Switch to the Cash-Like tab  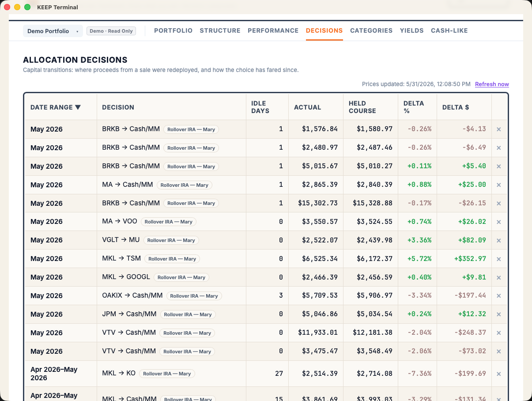tap(449, 30)
